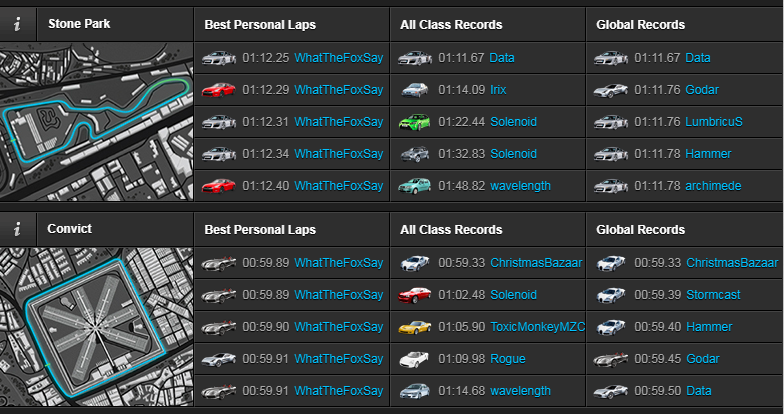Click the car icon beside archimede global record
Viewport: 784px width, 414px height.
pyautogui.click(x=610, y=186)
